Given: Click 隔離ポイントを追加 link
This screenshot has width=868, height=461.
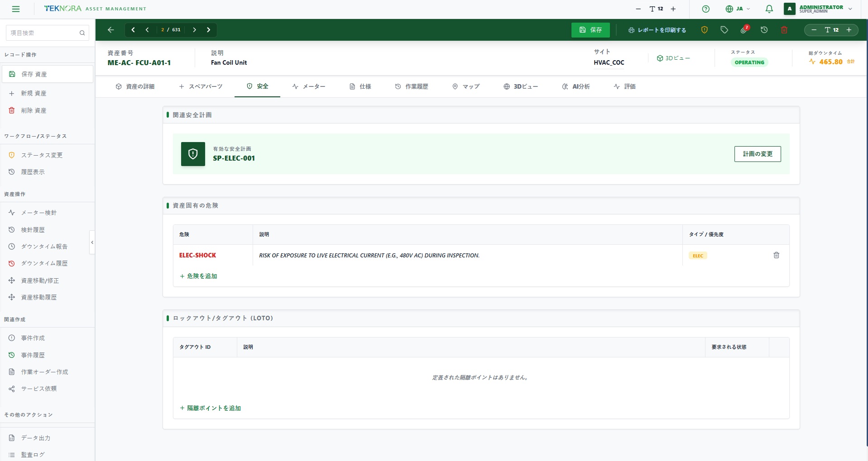Looking at the screenshot, I should (211, 408).
